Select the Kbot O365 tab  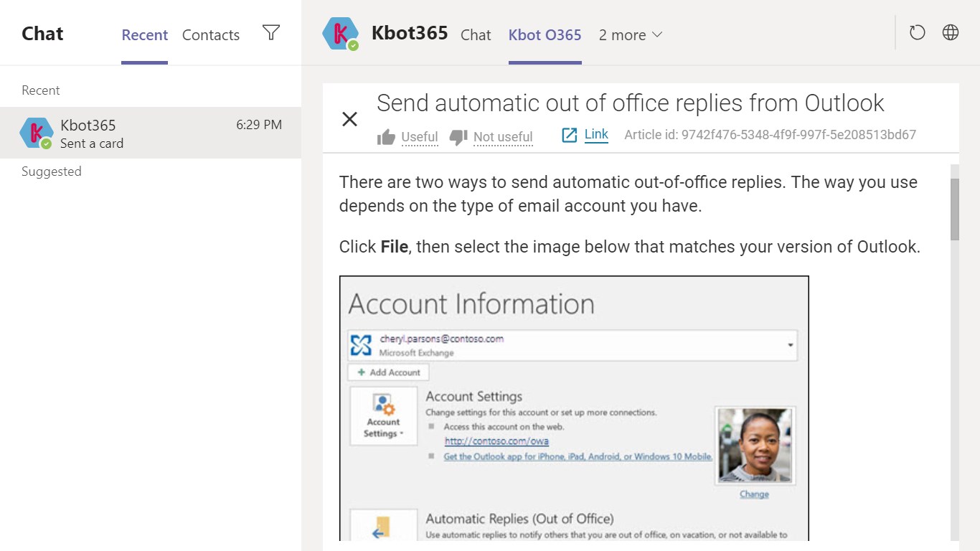pos(545,34)
